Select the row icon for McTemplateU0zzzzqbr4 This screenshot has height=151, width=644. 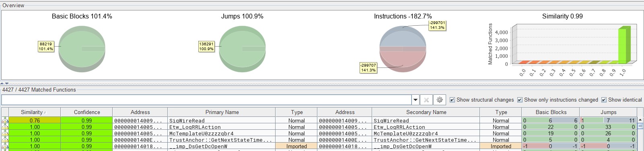click(5, 133)
